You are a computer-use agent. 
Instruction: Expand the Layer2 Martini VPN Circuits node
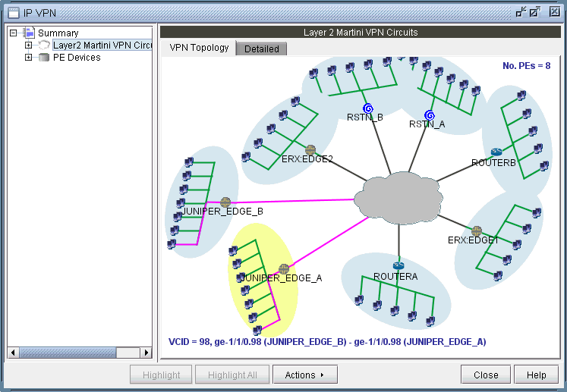[29, 45]
